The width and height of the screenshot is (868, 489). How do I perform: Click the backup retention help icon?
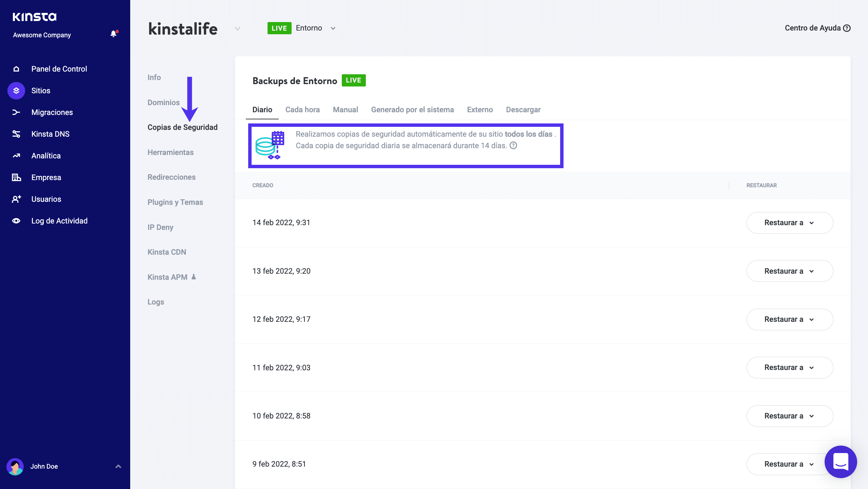513,145
